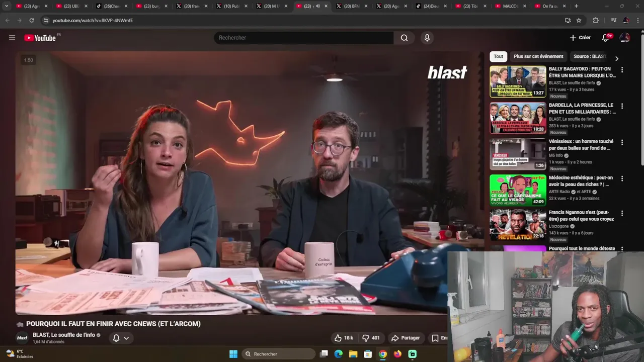644x362 pixels.
Task: Open Task View in the taskbar
Action: (x=324, y=354)
